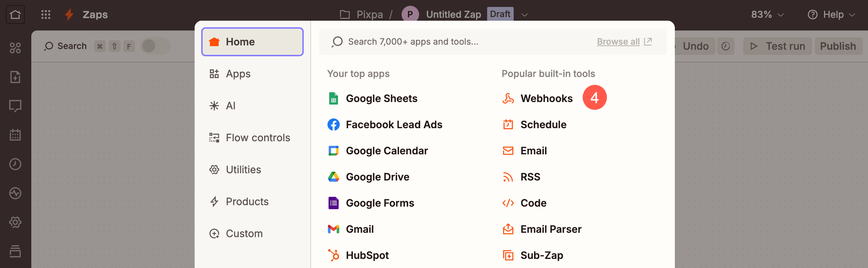Select the Code built-in tool
The width and height of the screenshot is (868, 268).
point(524,203)
